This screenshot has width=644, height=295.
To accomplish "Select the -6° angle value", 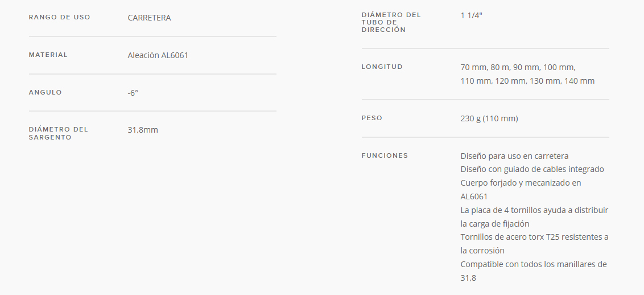I will [x=133, y=93].
